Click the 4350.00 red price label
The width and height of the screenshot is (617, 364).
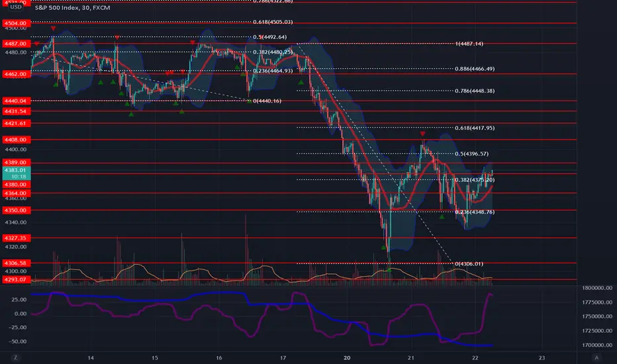(16, 210)
